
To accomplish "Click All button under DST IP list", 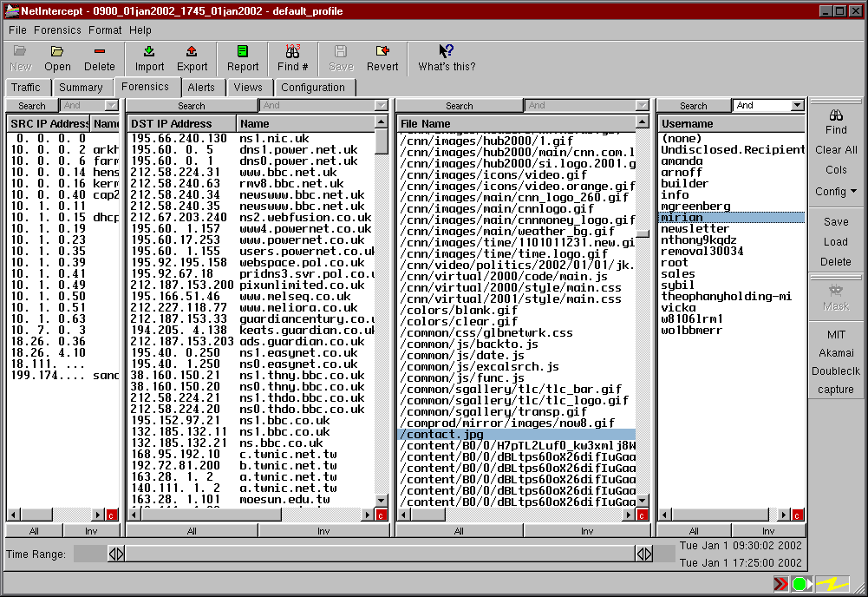I will [x=192, y=530].
